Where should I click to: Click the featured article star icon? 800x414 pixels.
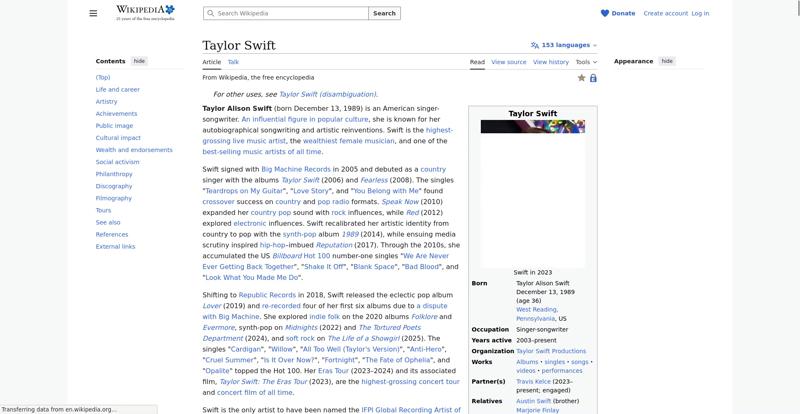point(581,77)
